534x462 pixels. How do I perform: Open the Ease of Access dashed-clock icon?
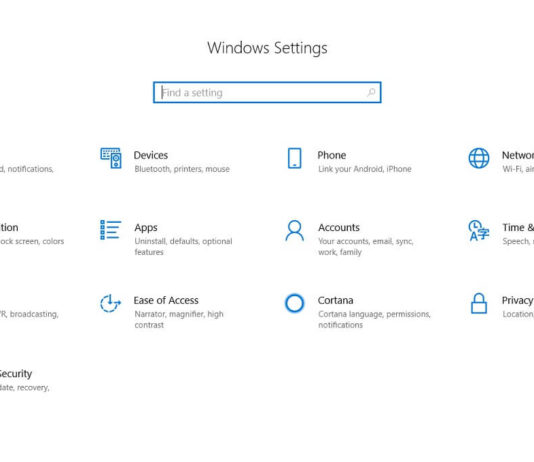click(x=110, y=303)
